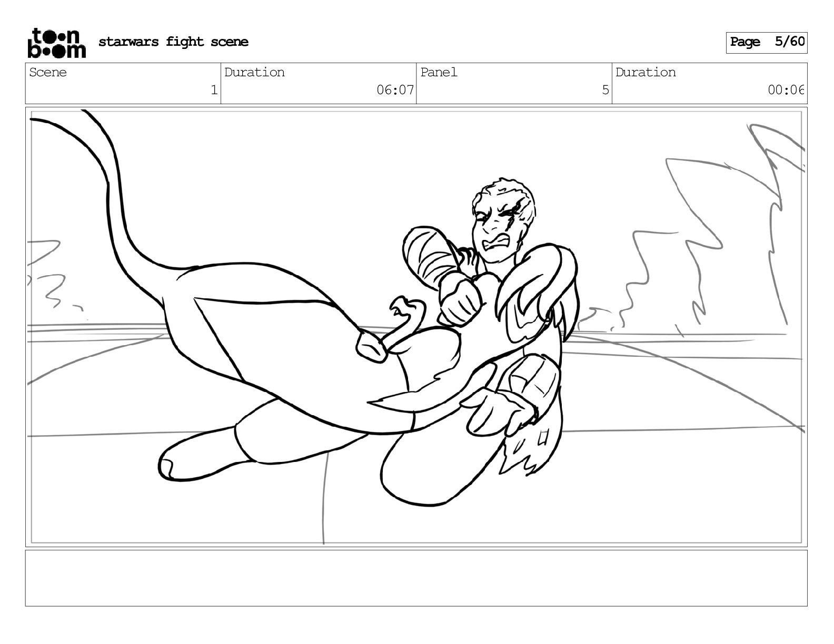Click the 'Panel' header label
The height and width of the screenshot is (644, 834).
(x=439, y=73)
